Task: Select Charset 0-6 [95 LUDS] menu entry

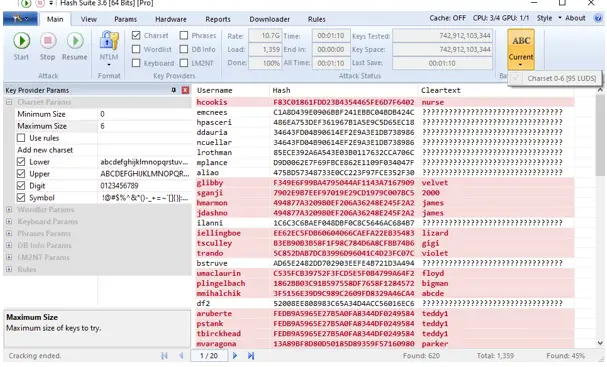Action: (x=555, y=79)
